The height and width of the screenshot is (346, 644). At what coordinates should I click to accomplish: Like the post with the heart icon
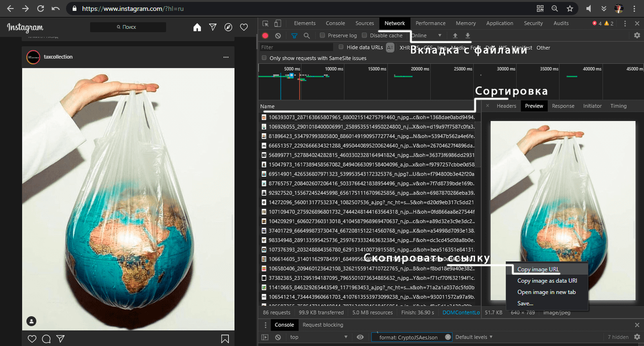(x=32, y=338)
